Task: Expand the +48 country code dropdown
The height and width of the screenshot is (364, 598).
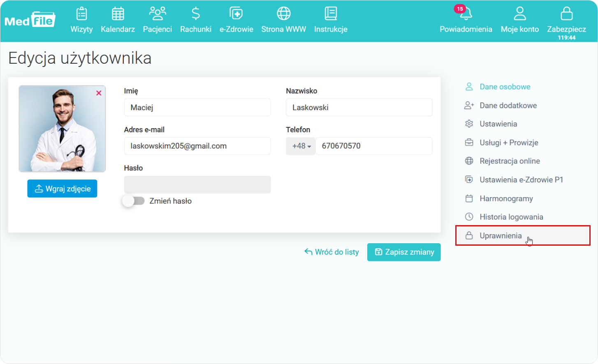Action: point(301,146)
